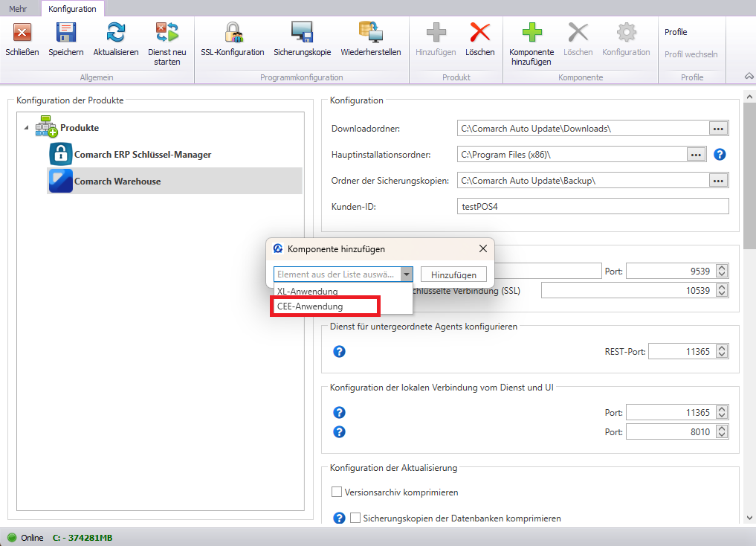
Task: Toggle Sicherungskopien der Datenbanken komprimieren checkbox
Action: (x=355, y=518)
